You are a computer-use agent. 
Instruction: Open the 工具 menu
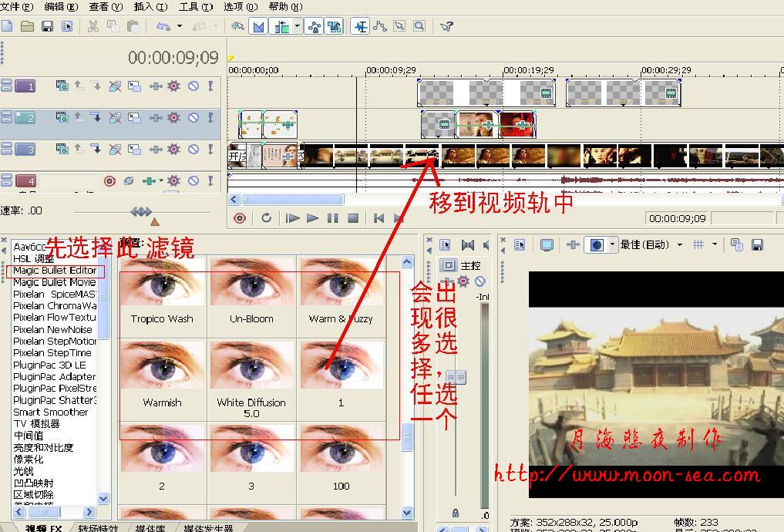[196, 6]
